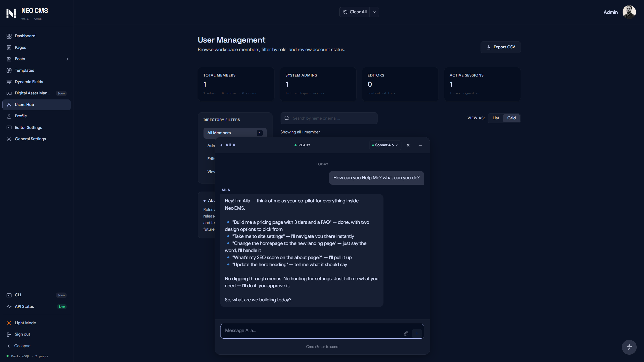Select the Grid view option

tap(511, 118)
